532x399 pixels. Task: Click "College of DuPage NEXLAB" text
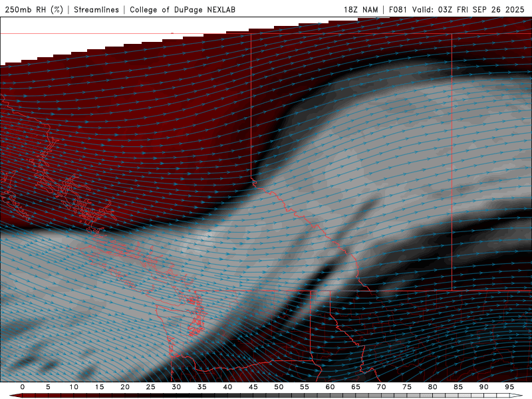[182, 10]
